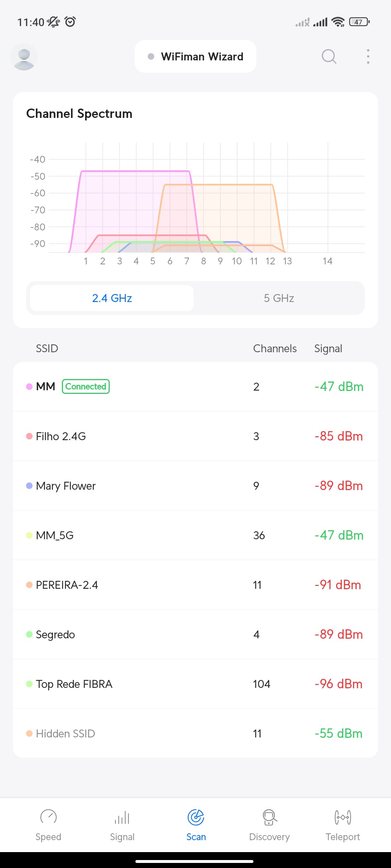Switch spectrum to 5 GHz band
This screenshot has width=391, height=868.
[x=279, y=298]
